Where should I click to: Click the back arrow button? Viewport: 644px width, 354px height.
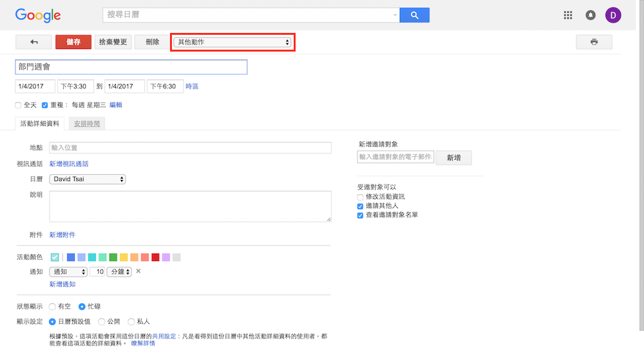coord(33,42)
